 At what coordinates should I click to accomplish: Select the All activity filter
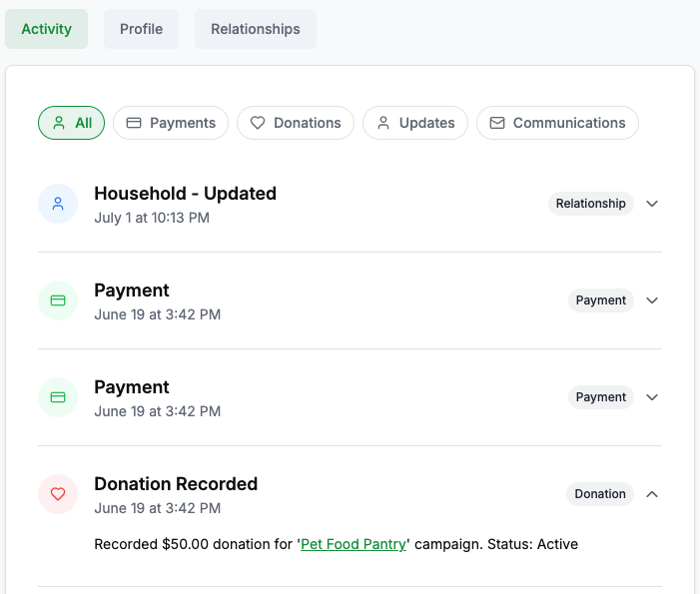(72, 123)
